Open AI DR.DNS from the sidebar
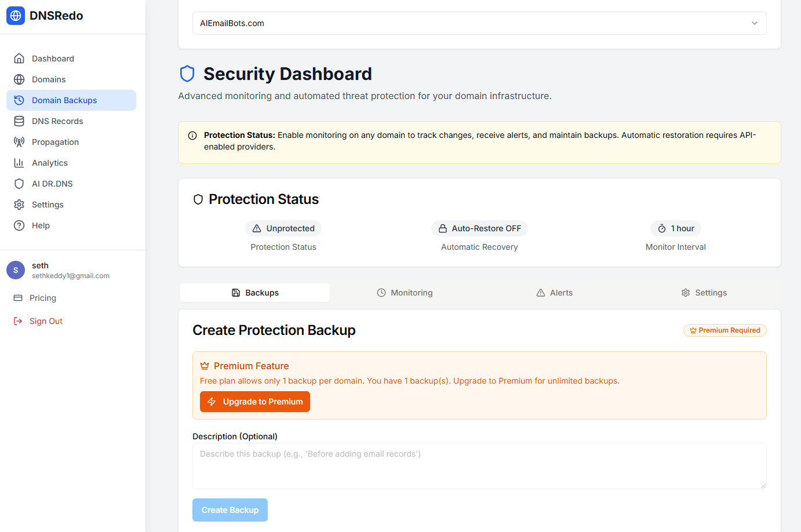The image size is (801, 532). click(x=71, y=184)
